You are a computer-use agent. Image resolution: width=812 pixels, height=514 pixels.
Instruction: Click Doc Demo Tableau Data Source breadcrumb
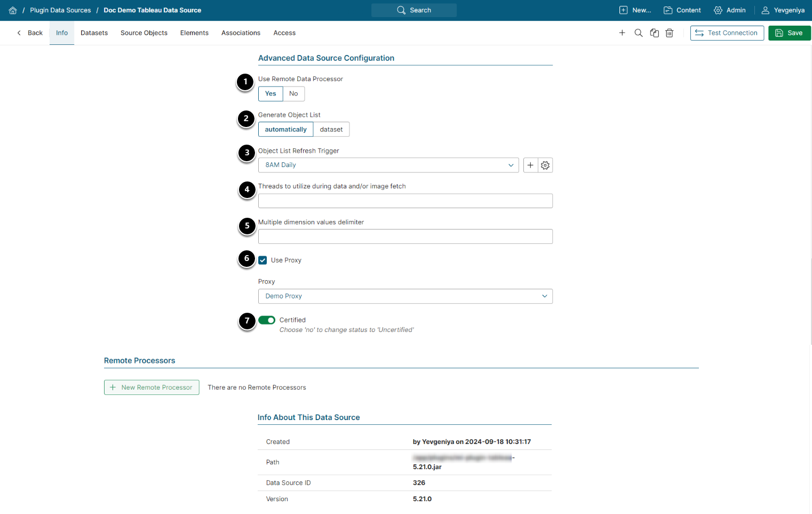pos(153,10)
